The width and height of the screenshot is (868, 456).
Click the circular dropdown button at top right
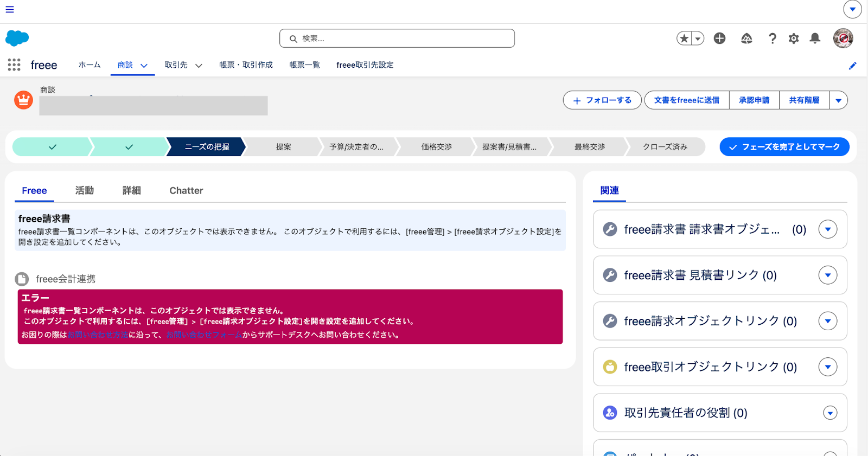click(x=852, y=9)
